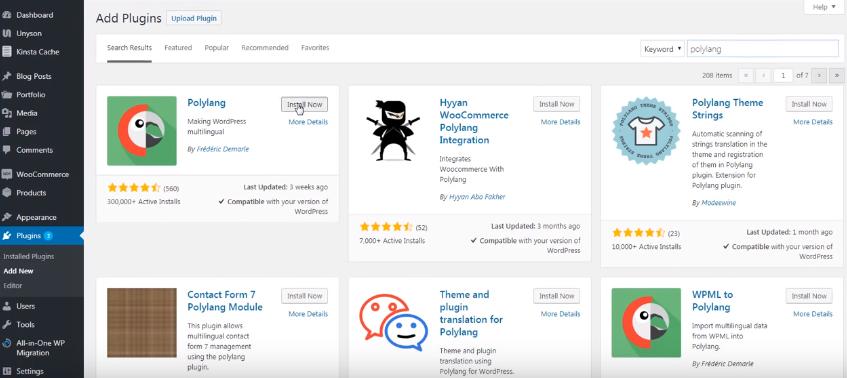
Task: View More Details for Polylang Theme Strings
Action: point(812,122)
